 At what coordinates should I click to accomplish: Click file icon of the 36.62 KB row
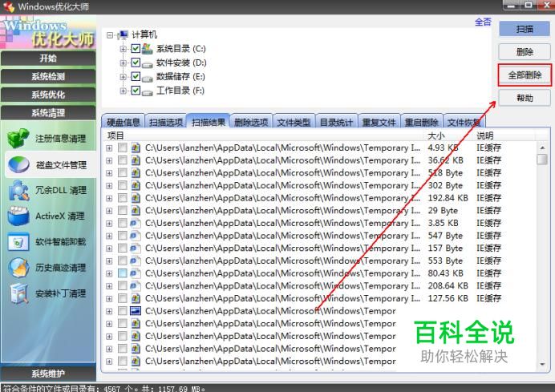(x=136, y=160)
